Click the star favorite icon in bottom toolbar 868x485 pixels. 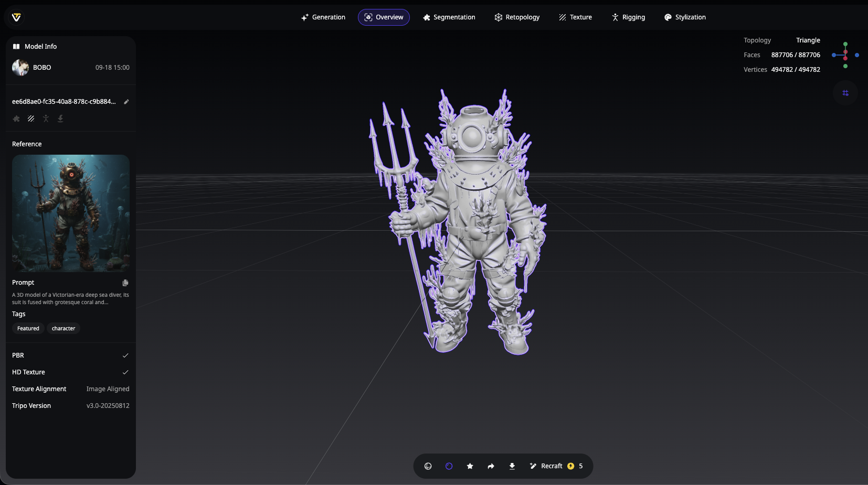point(470,466)
